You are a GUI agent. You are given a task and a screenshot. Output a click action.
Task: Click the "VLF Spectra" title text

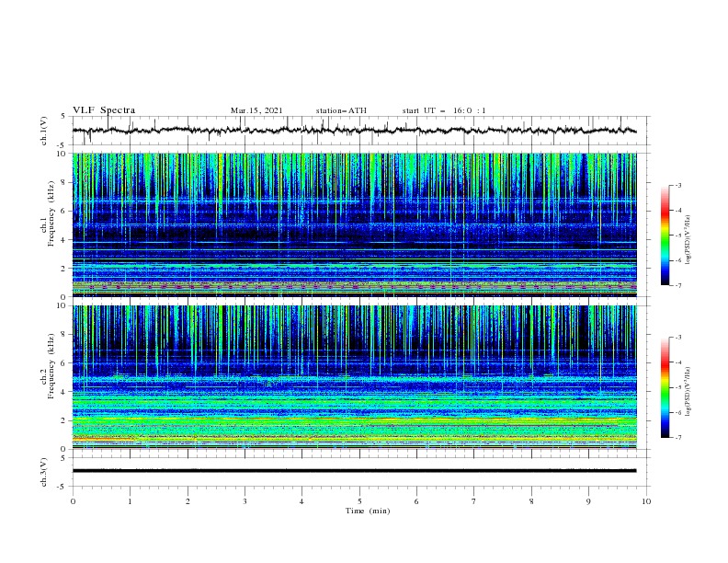click(x=104, y=110)
